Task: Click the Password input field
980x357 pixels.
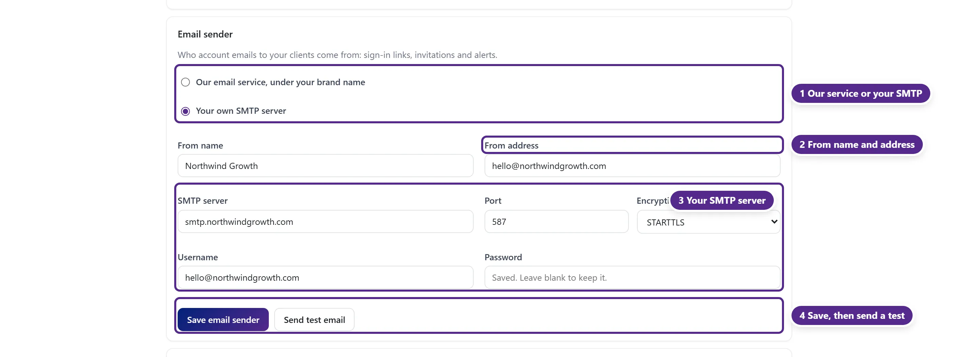Action: click(632, 277)
